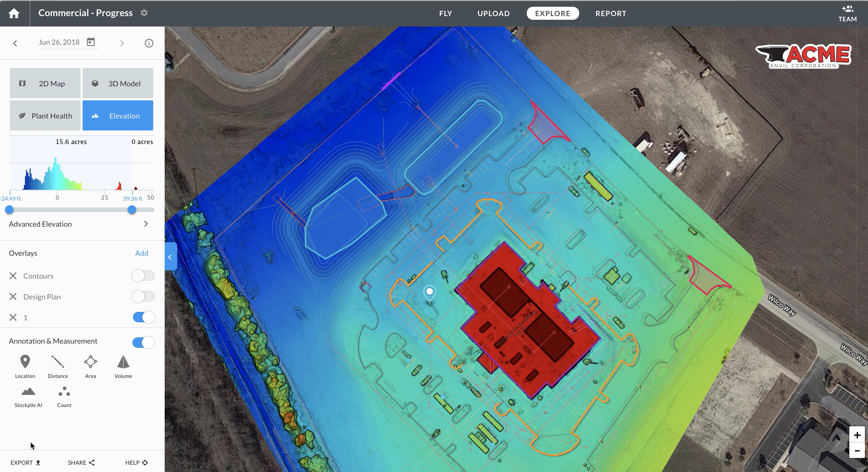Add a new overlay

[142, 253]
